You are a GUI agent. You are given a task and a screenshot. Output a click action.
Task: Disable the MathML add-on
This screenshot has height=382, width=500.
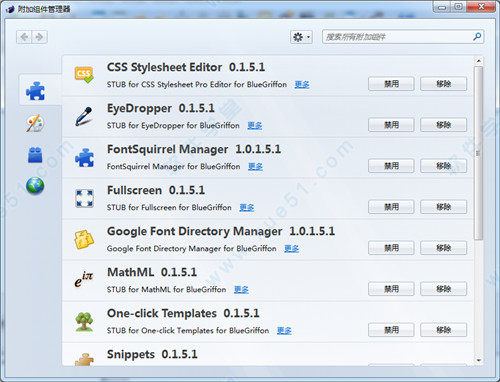point(391,289)
